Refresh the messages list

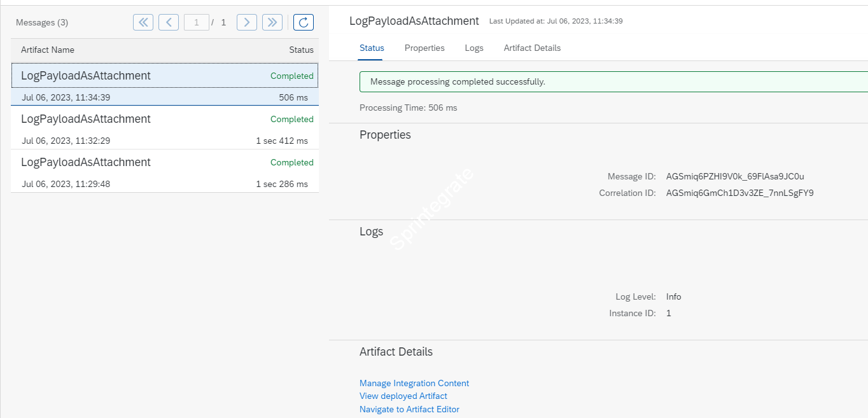303,22
